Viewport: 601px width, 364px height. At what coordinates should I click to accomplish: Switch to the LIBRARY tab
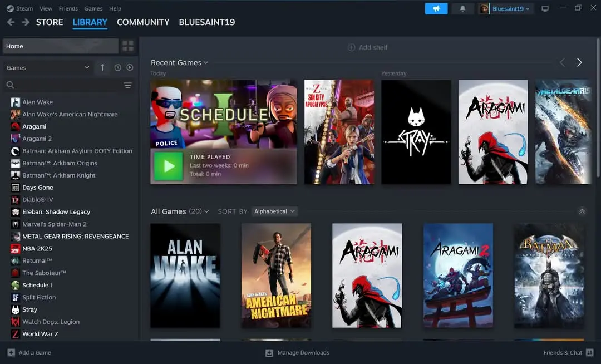tap(90, 22)
